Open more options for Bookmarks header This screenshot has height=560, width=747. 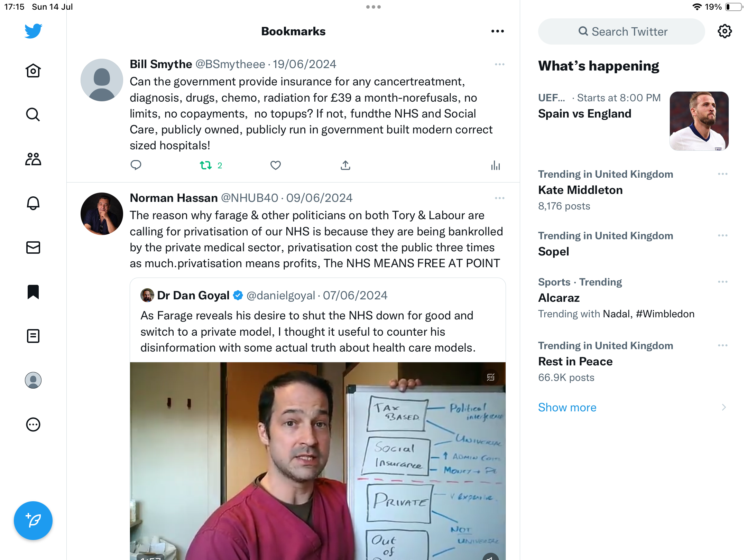pyautogui.click(x=497, y=31)
